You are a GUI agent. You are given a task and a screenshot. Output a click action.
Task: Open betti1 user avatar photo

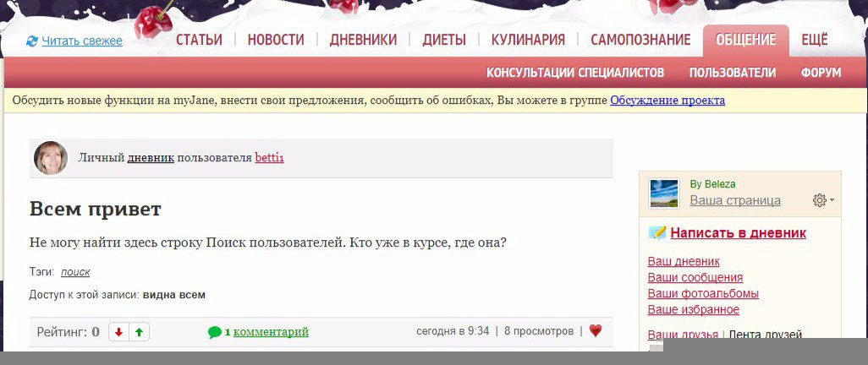(x=51, y=158)
